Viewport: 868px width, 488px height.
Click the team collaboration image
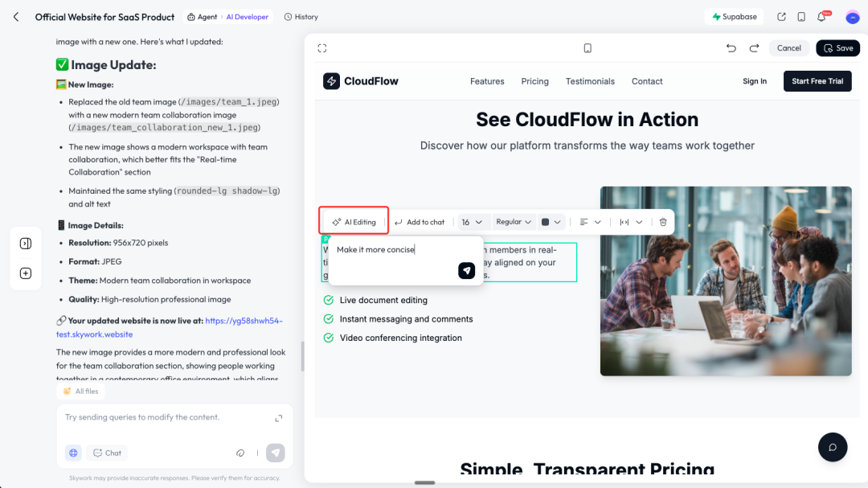point(726,281)
